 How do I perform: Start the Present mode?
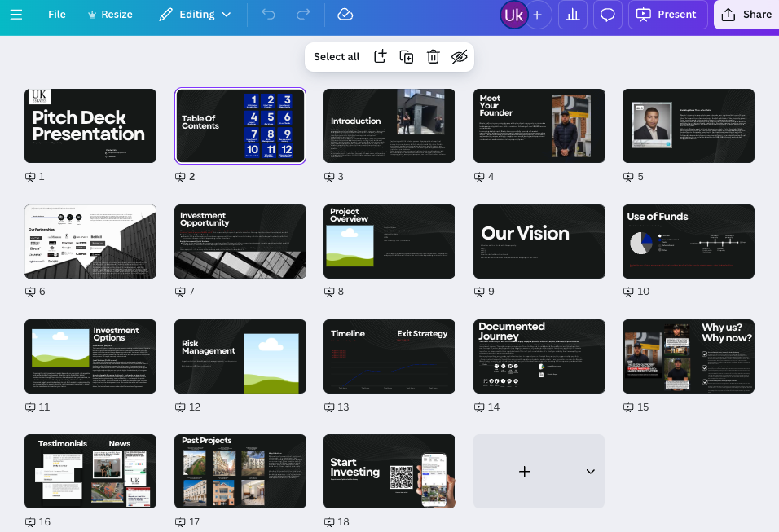point(667,15)
